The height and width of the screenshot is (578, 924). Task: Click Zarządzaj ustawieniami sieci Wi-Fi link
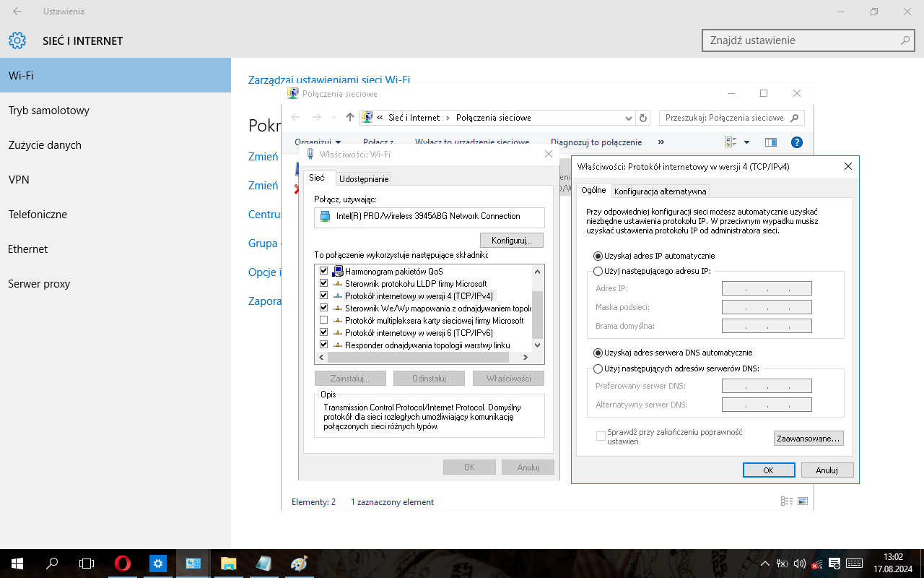point(329,79)
